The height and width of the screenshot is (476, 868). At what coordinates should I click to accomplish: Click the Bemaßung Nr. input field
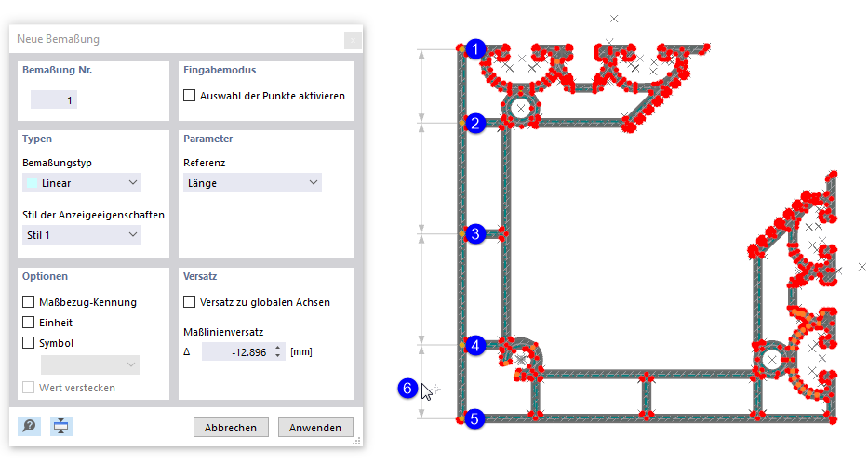(54, 100)
